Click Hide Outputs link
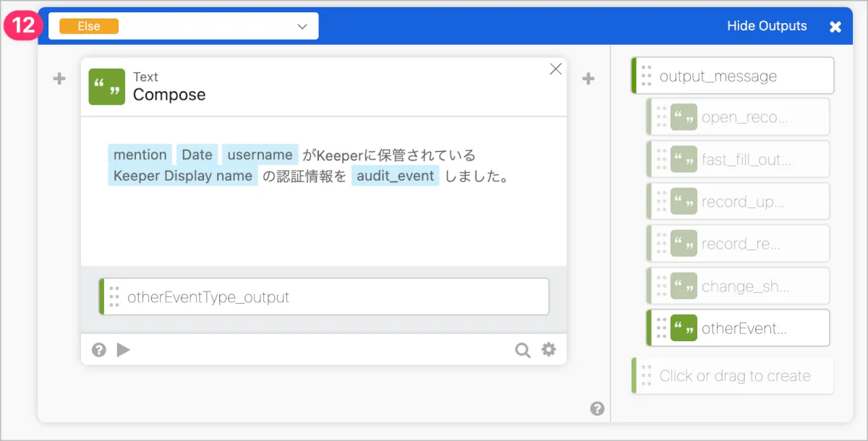Image resolution: width=868 pixels, height=441 pixels. [x=767, y=26]
